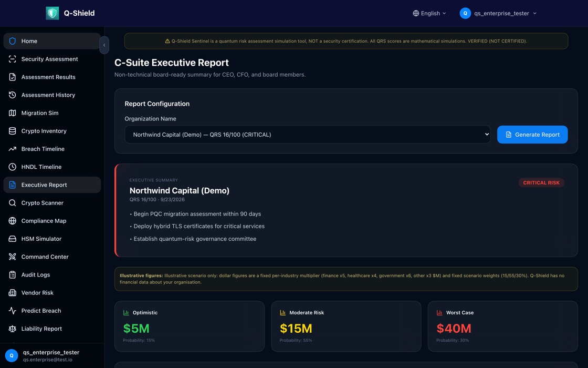Click the warning triangle icon in banner
Viewport: 588px width, 368px height.
coord(167,42)
